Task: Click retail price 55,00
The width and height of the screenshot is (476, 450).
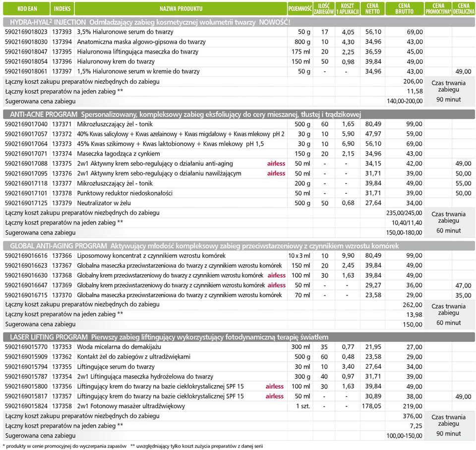Action: coord(463,183)
